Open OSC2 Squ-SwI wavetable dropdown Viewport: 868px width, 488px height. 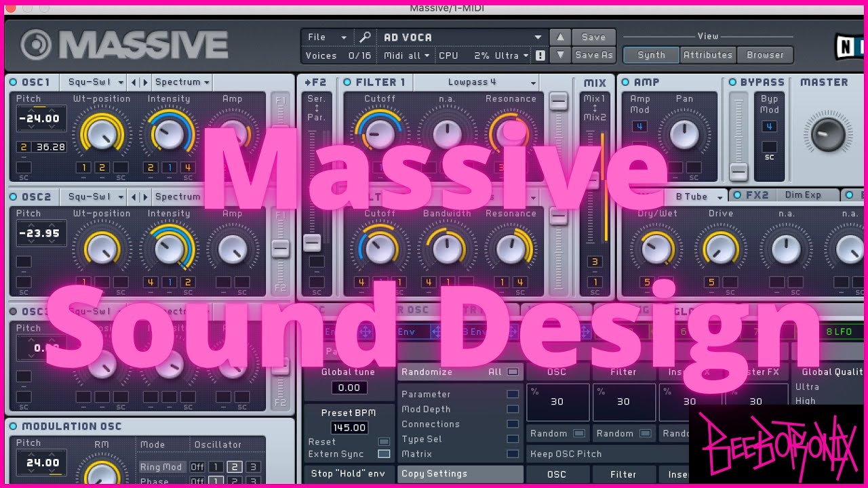coord(95,197)
